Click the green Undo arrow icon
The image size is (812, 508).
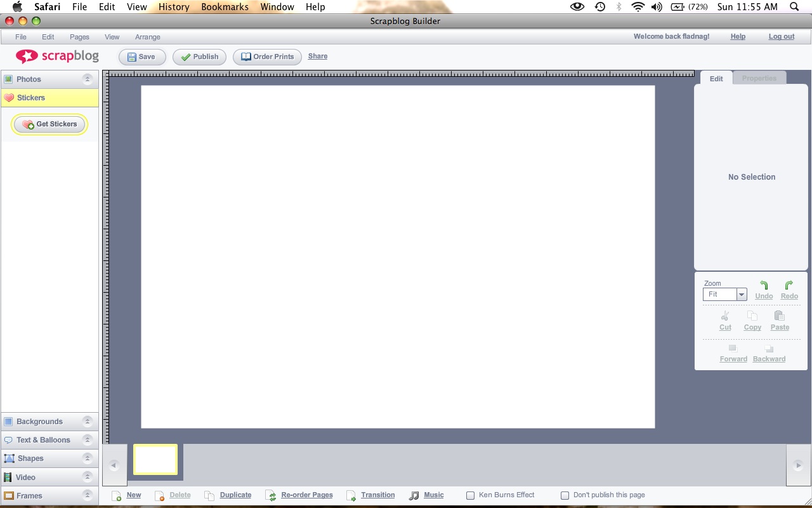point(764,285)
